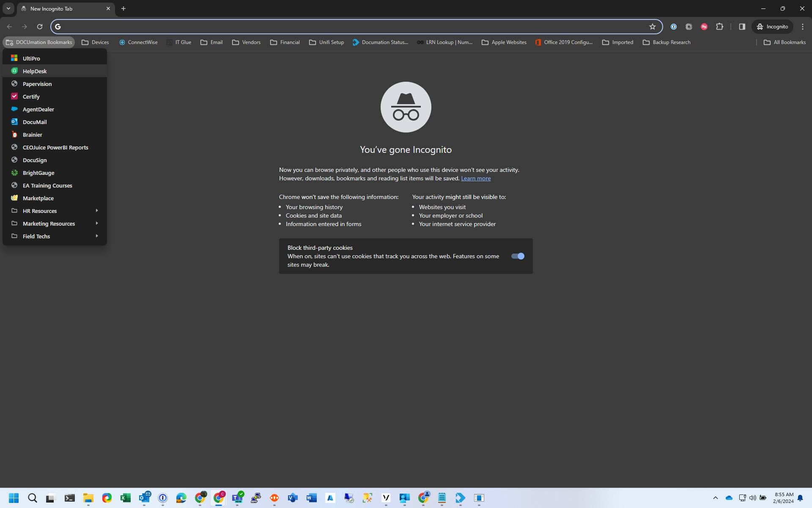
Task: Click the 1Password extension icon in toolbar
Action: (x=674, y=27)
